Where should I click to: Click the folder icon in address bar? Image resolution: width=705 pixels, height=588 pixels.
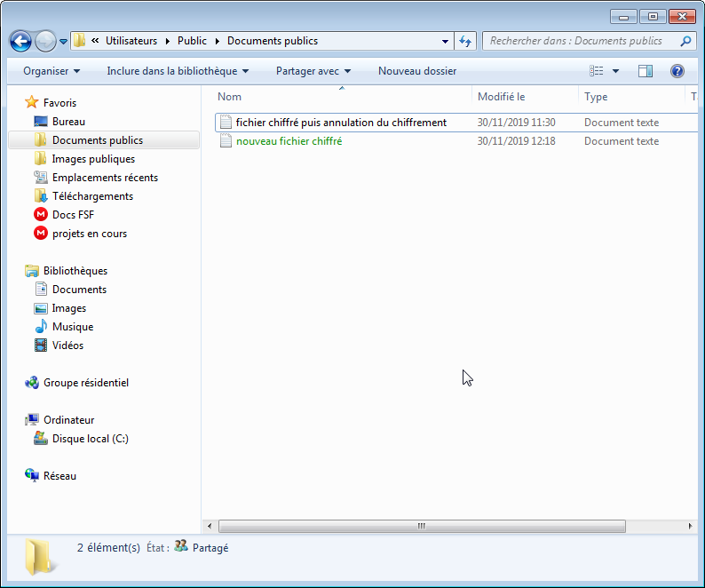pyautogui.click(x=80, y=41)
